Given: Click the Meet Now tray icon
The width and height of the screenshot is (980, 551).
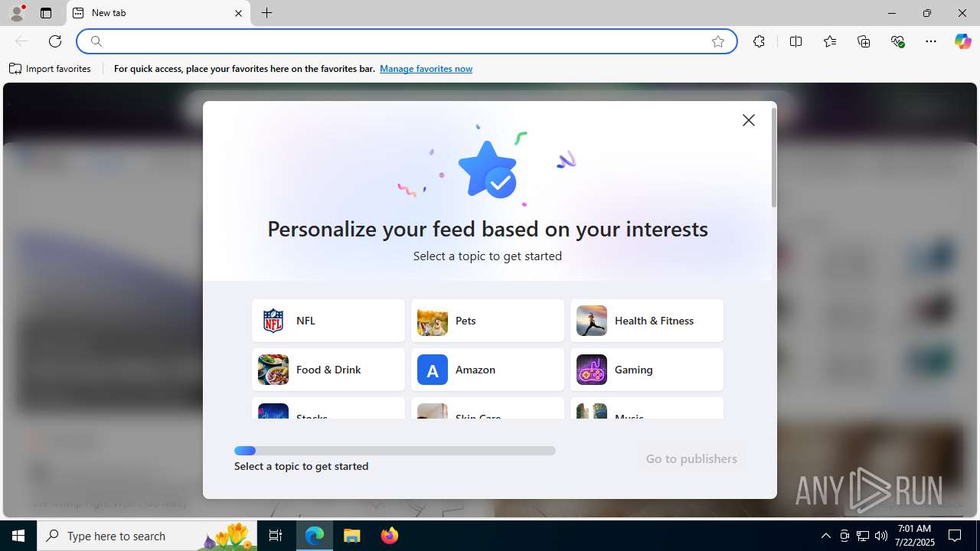Looking at the screenshot, I should tap(844, 536).
